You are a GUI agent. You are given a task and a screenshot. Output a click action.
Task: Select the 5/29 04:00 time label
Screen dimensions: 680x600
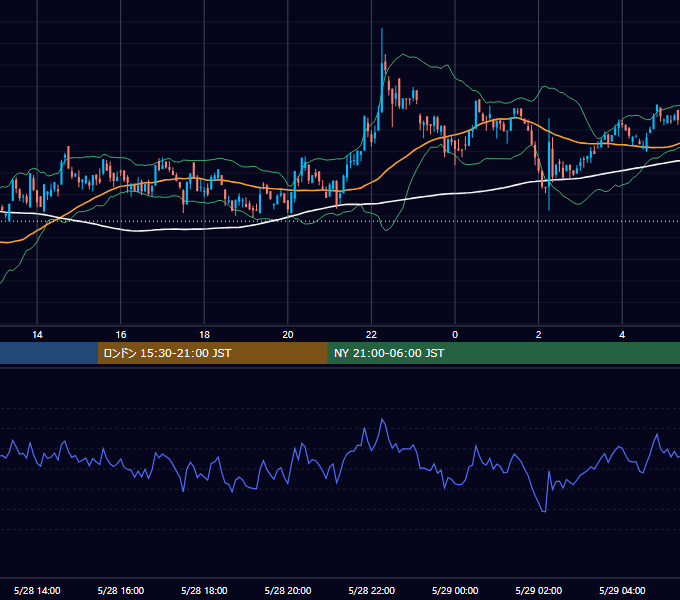point(622,590)
